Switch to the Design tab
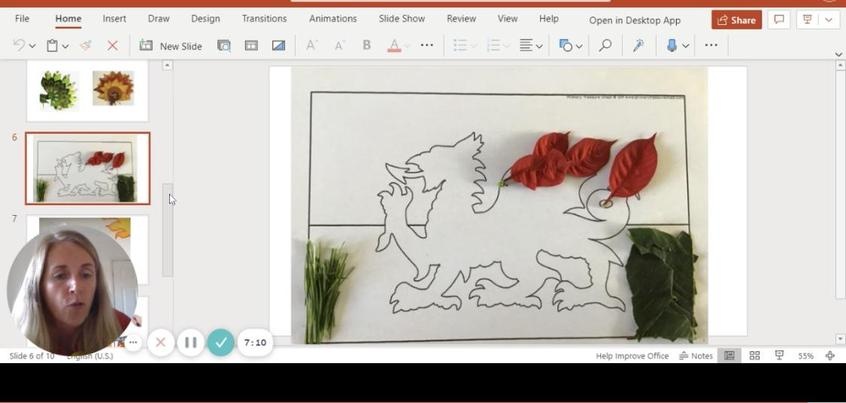 [205, 19]
